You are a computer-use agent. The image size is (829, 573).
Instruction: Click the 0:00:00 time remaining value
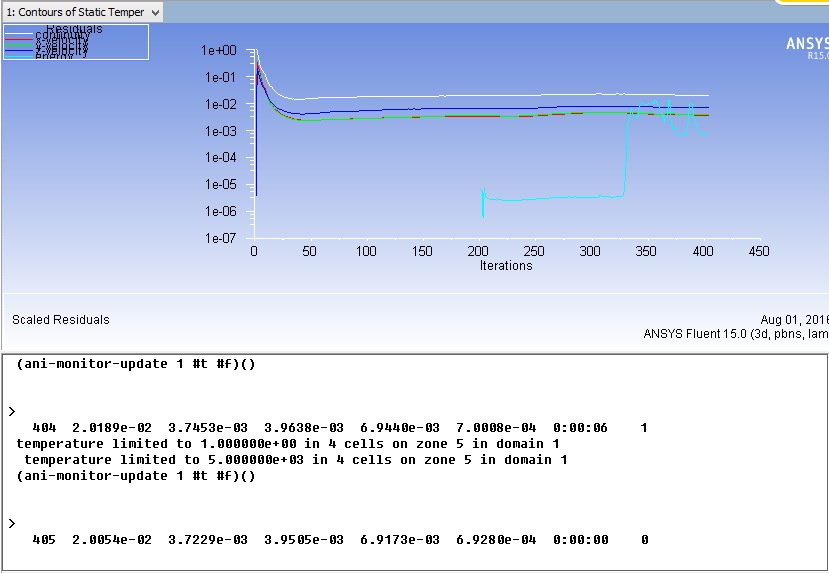(581, 540)
